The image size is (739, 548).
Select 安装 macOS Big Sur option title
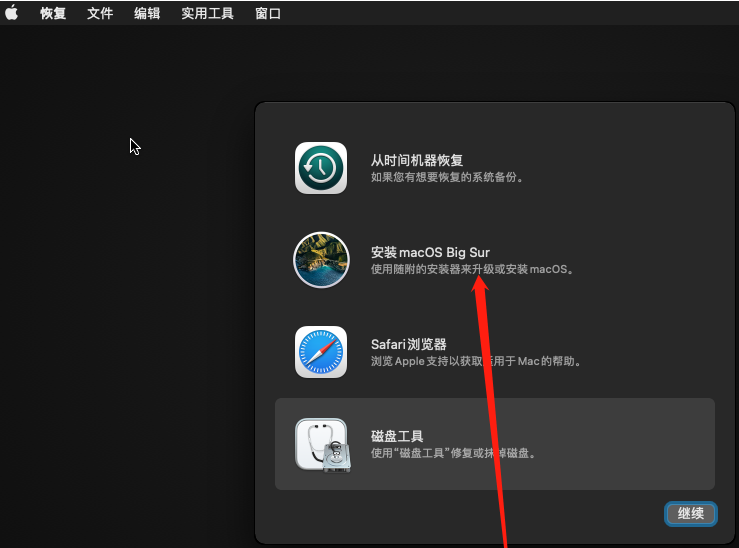pos(430,253)
